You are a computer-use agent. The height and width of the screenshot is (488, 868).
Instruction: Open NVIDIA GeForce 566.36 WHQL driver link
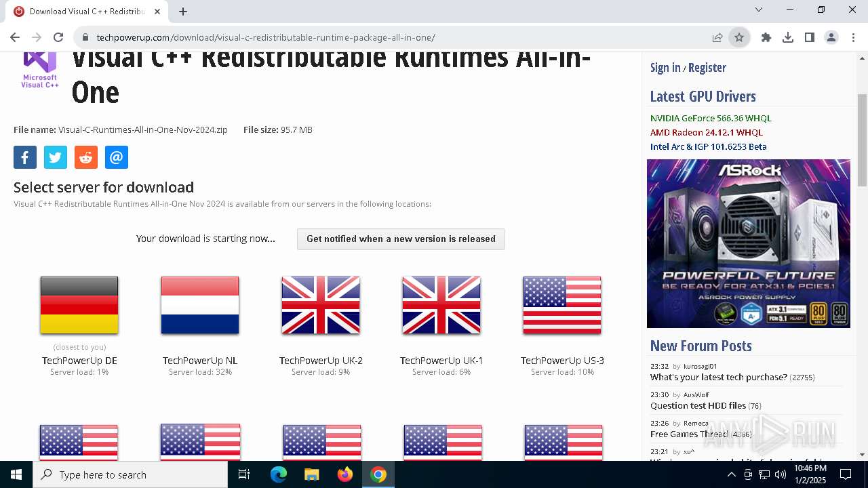tap(711, 118)
